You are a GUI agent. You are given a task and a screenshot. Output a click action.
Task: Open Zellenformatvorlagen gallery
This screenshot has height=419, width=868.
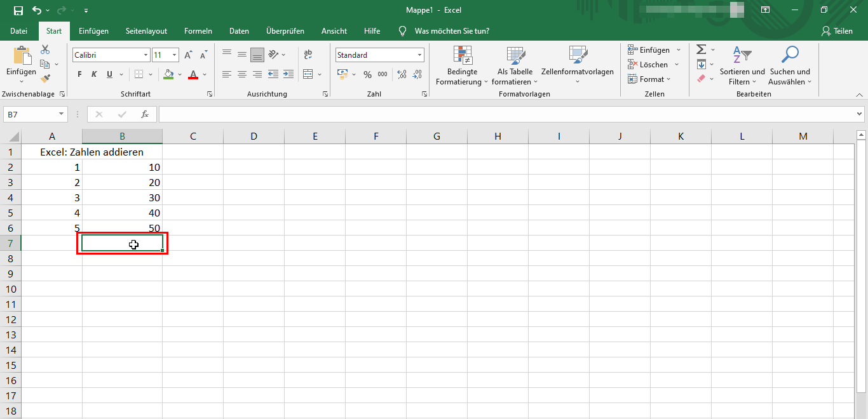click(x=578, y=66)
